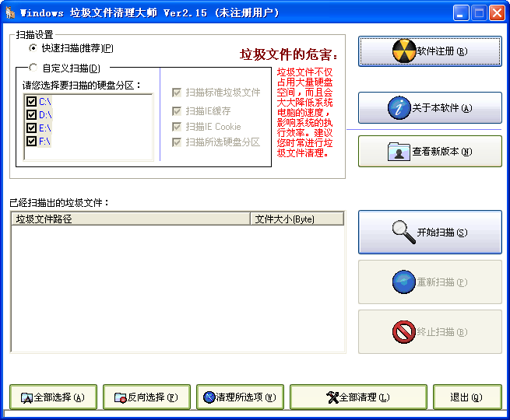Viewport: 510px width, 420px height.
Task: Uncheck the C:\ drive checkbox
Action: (x=31, y=102)
